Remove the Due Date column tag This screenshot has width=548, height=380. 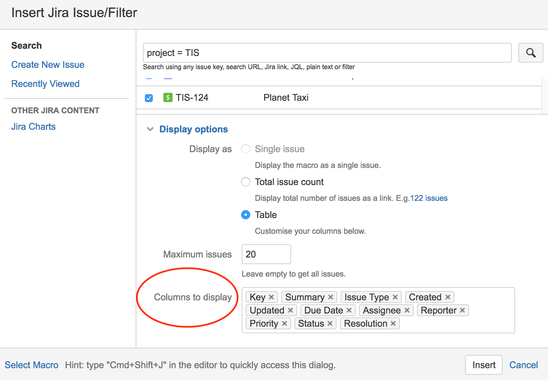349,310
